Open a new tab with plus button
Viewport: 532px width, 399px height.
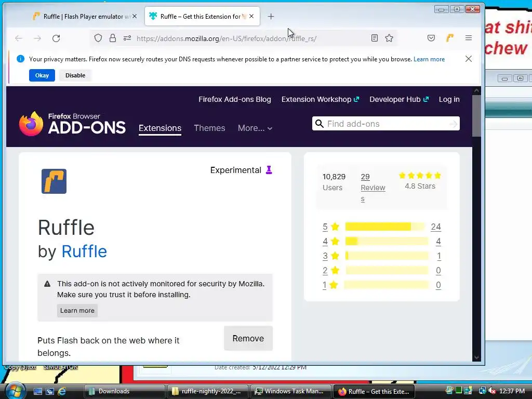(x=271, y=16)
